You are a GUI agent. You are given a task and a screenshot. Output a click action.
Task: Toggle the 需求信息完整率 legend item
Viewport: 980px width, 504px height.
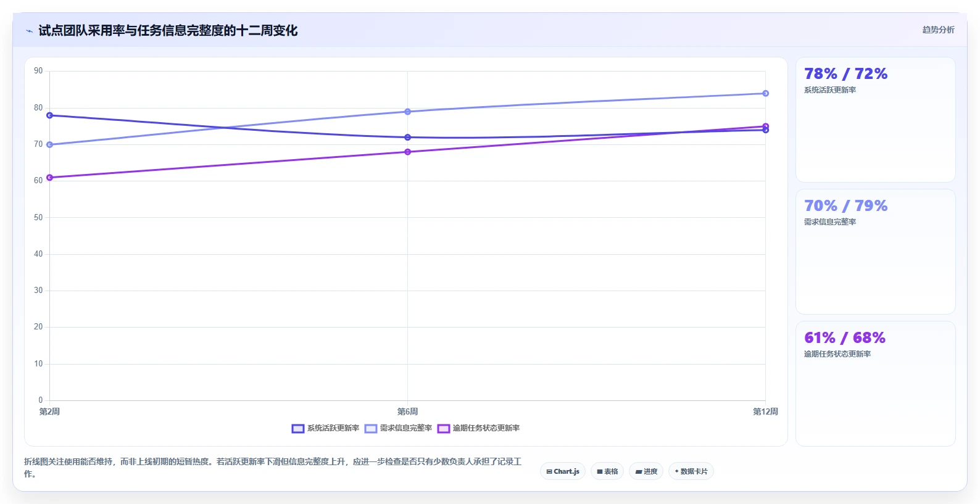(x=398, y=428)
